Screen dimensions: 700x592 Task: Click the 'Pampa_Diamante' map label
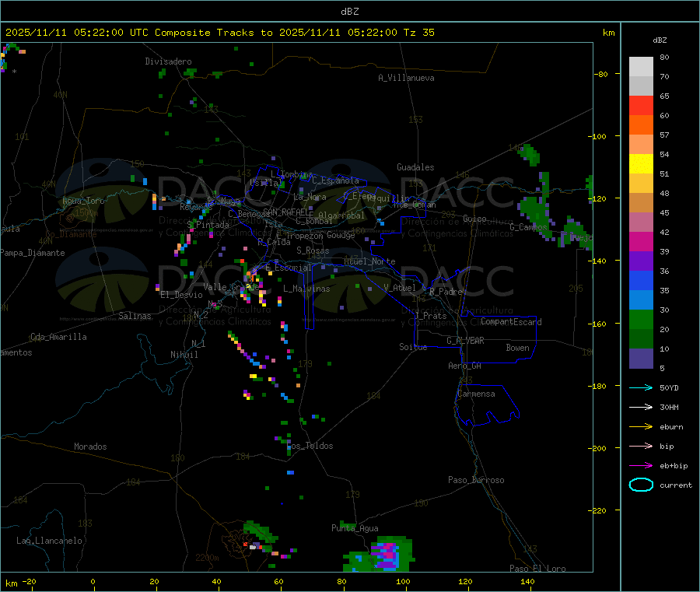[x=33, y=253]
